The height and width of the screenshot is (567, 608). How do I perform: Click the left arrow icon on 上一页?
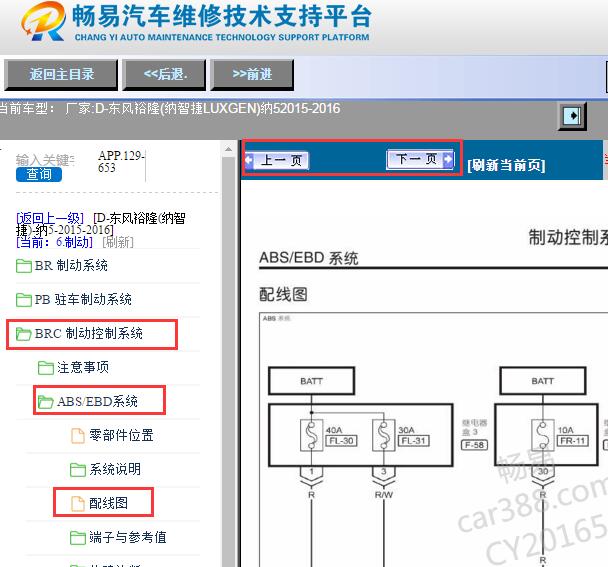point(249,160)
